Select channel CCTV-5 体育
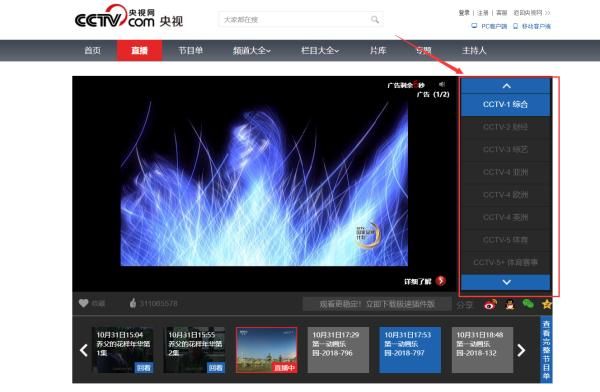Viewport: 600px width, 392px height. point(506,240)
